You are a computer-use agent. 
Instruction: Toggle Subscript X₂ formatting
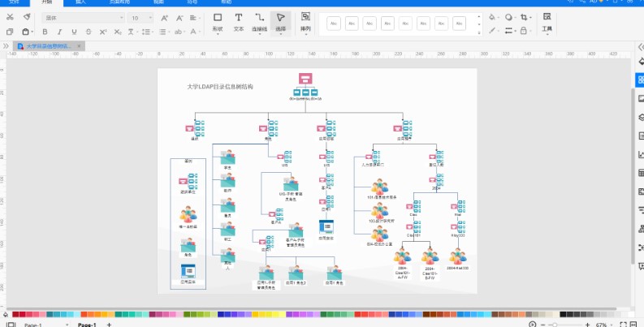coord(118,32)
